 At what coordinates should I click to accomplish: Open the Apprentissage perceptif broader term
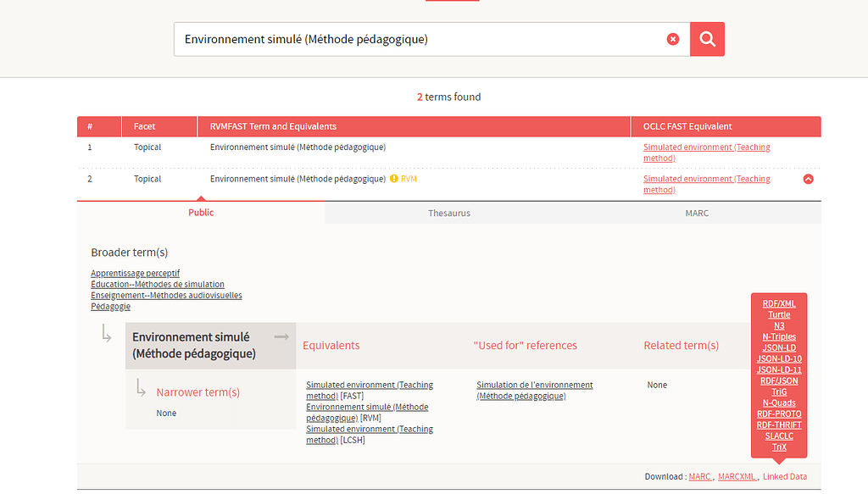133,273
